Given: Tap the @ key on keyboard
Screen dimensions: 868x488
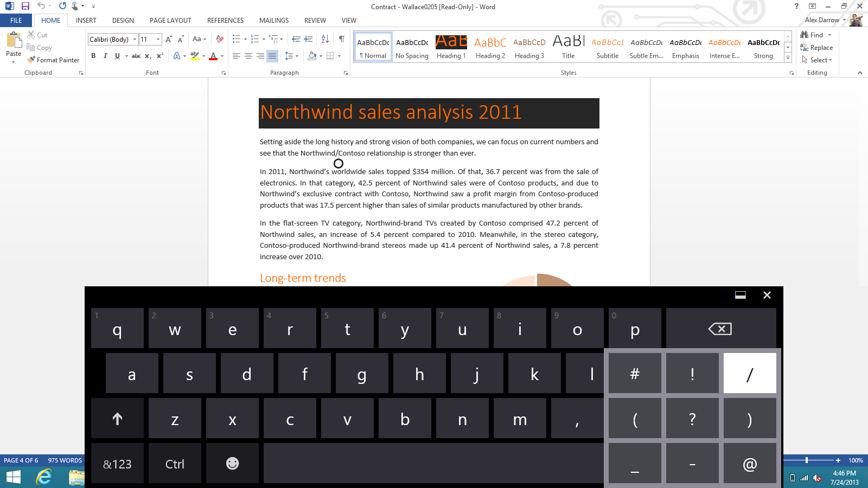Looking at the screenshot, I should point(750,464).
